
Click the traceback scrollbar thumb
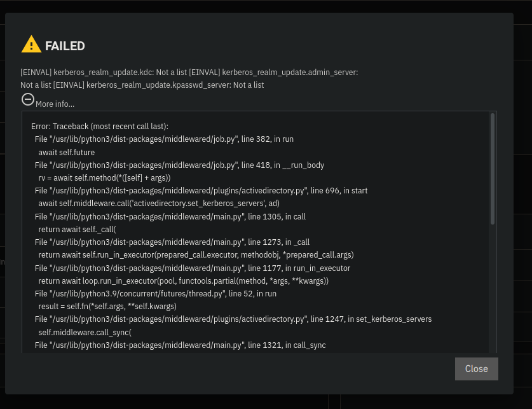pos(493,169)
